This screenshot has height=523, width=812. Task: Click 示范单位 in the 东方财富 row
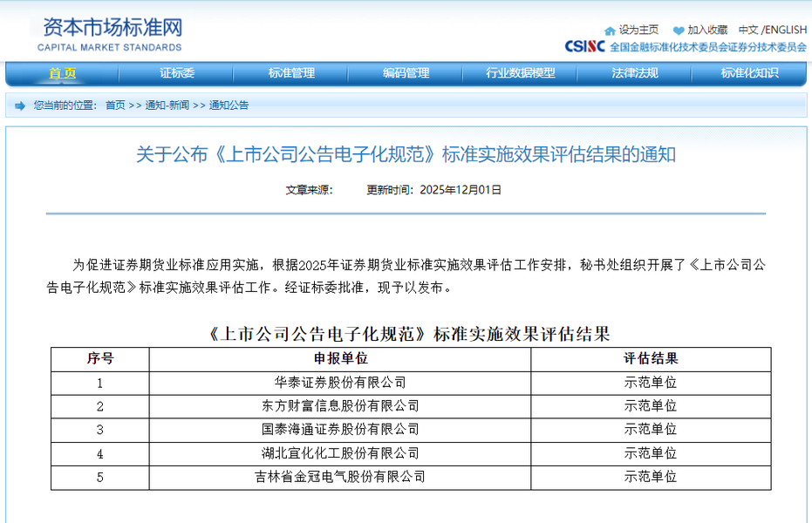coord(651,406)
